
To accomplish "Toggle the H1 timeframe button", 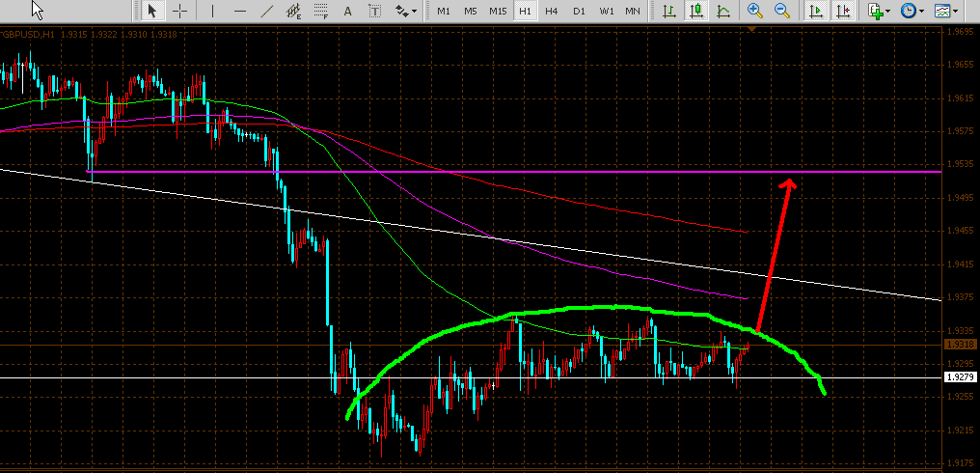I will pyautogui.click(x=525, y=11).
